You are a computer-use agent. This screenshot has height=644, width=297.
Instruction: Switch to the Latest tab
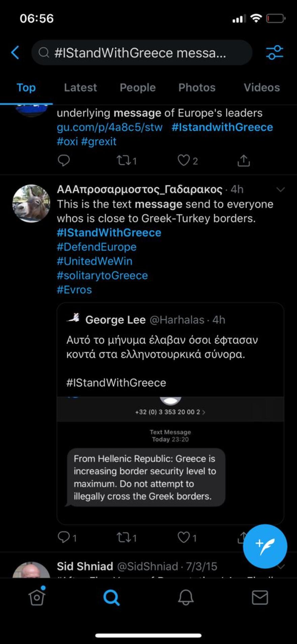80,88
